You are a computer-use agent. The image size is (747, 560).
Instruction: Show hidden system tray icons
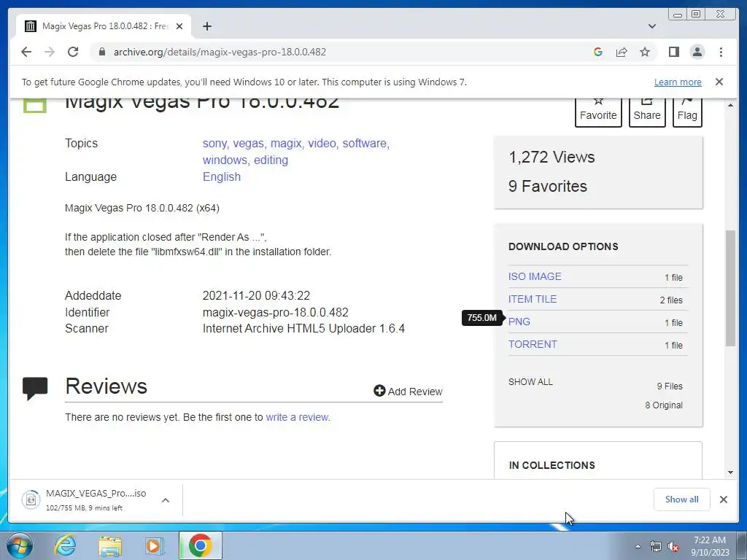click(x=638, y=546)
